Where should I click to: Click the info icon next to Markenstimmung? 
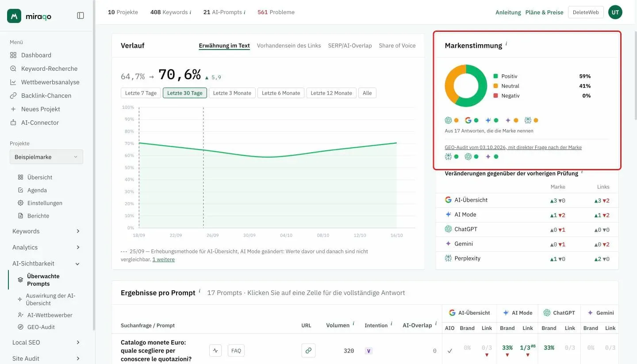click(x=506, y=44)
